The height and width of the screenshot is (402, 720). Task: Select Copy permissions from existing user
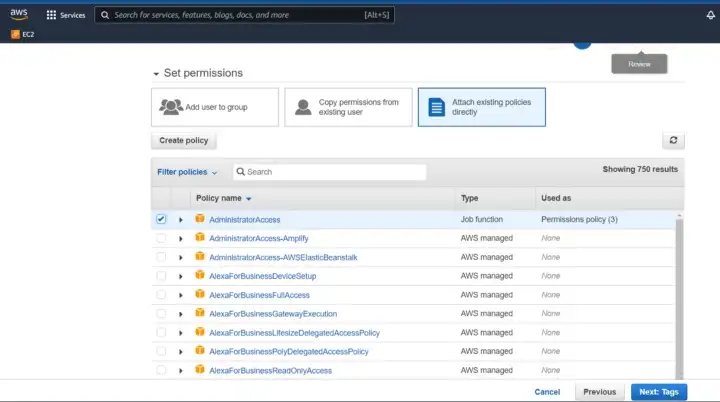click(348, 107)
